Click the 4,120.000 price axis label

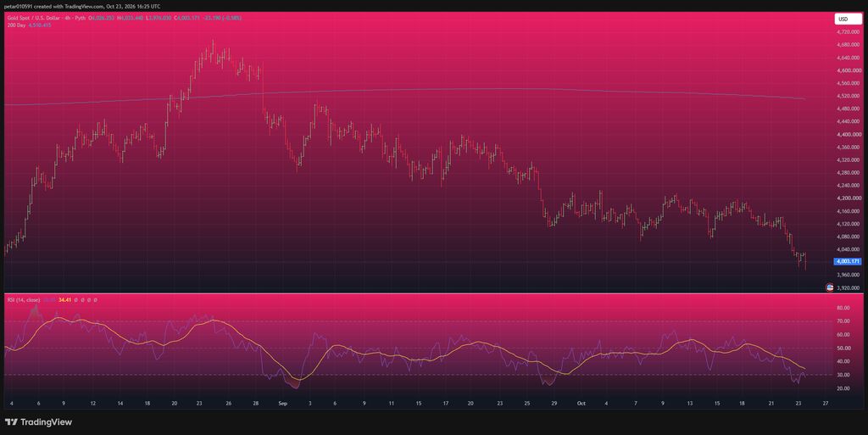click(x=849, y=224)
